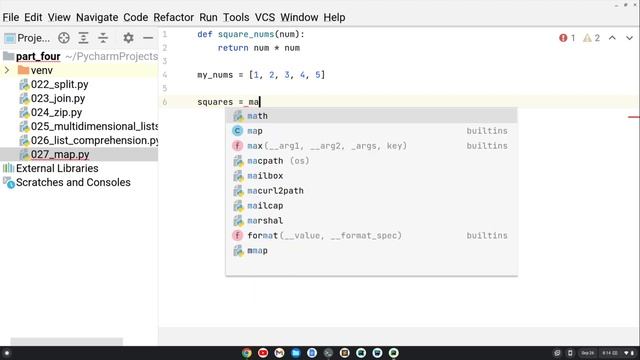Choose 'mailbox' completion suggestion
This screenshot has width=640, height=360.
point(371,176)
